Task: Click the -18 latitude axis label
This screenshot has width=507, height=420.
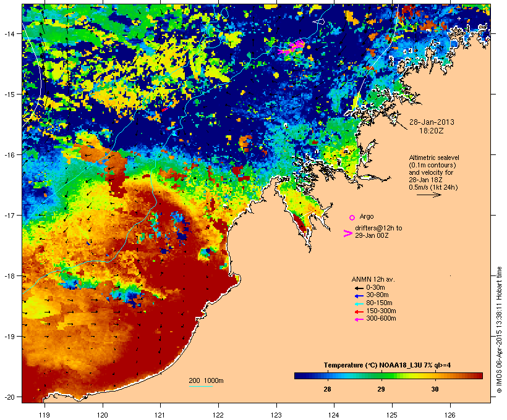Action: pos(9,276)
